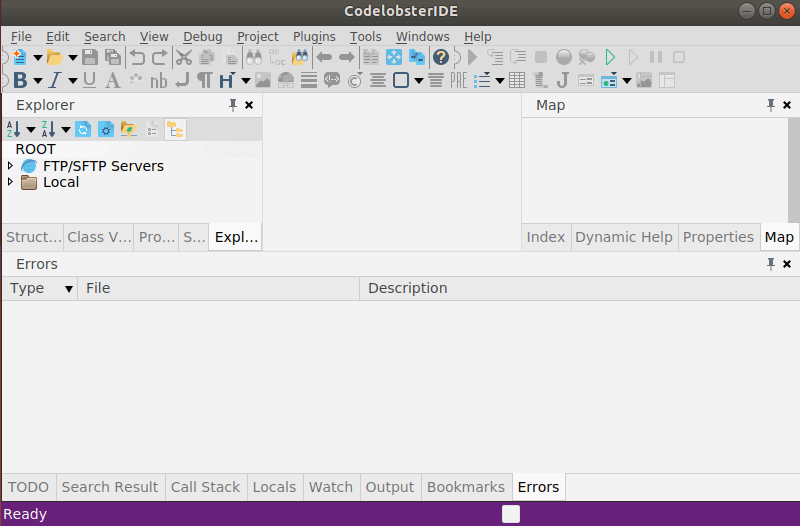This screenshot has width=800, height=526.
Task: Insert a table with the grid icon
Action: (x=517, y=81)
